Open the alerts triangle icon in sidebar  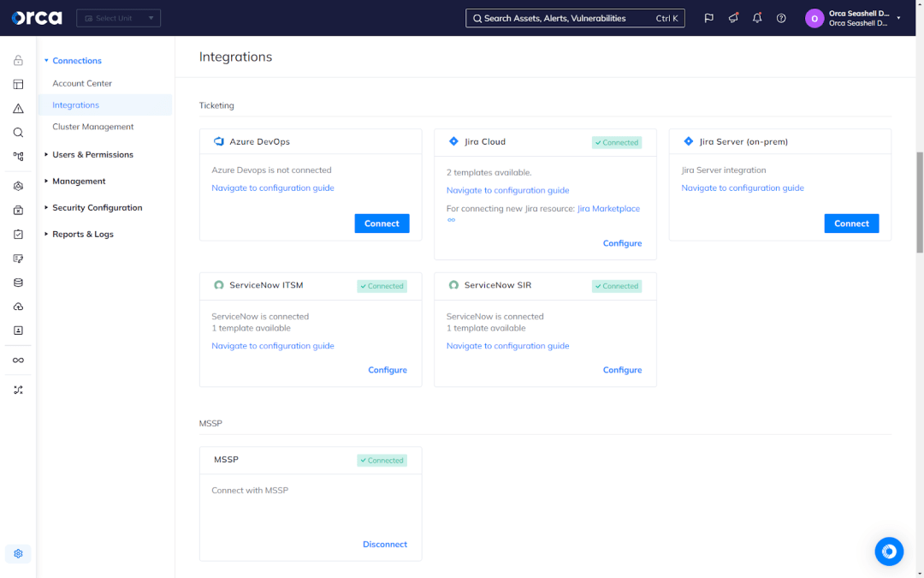(18, 109)
